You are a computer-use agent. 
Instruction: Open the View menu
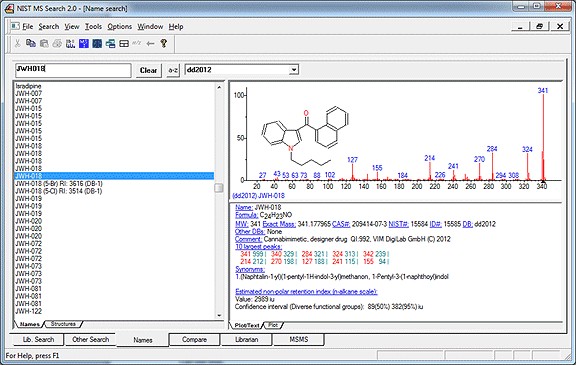click(x=72, y=27)
